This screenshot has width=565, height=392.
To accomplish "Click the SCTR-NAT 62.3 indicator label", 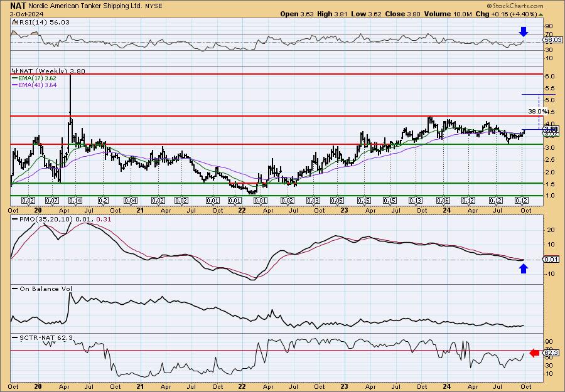I will pyautogui.click(x=46, y=337).
